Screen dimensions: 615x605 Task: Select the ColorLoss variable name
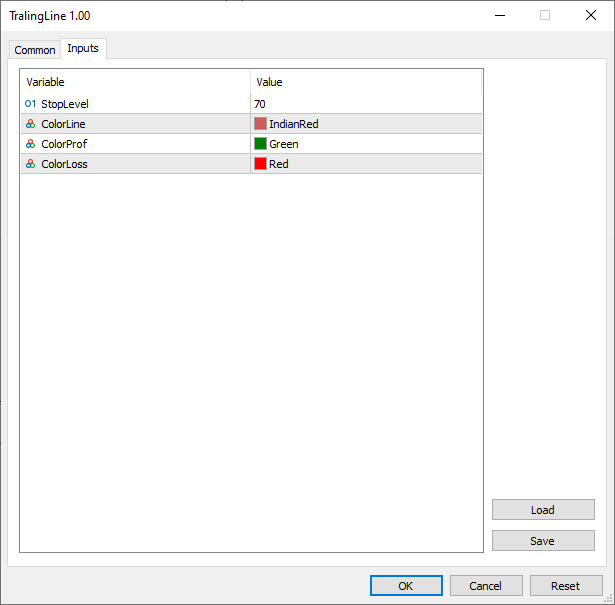tap(64, 164)
